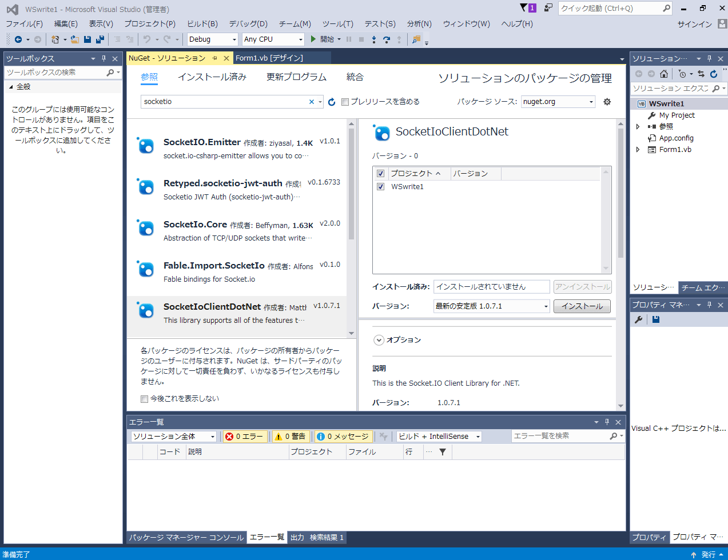Clear the socketio search box with the X

click(x=311, y=101)
